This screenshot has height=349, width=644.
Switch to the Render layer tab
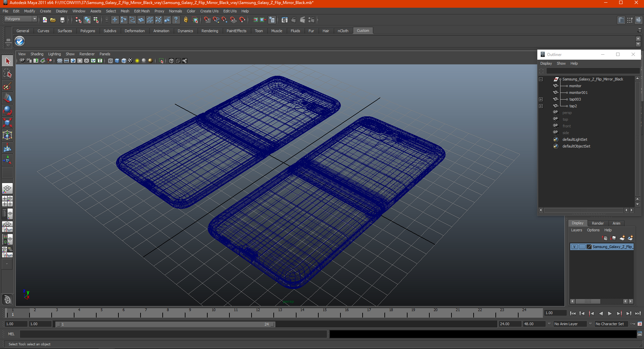click(598, 223)
